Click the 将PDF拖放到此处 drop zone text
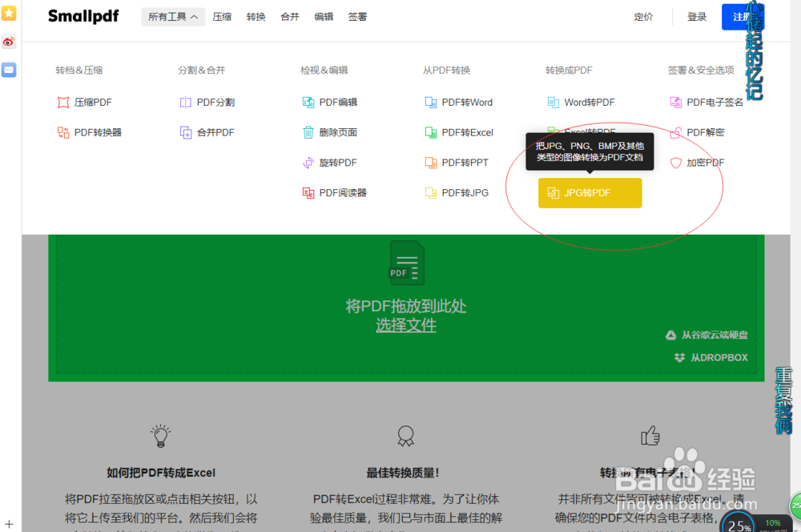The image size is (801, 532). tap(406, 306)
